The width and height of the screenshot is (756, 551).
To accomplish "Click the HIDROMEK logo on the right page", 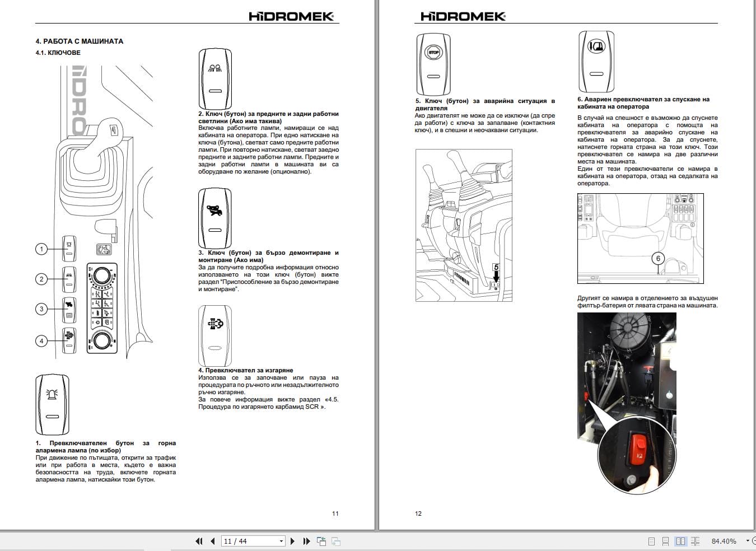I will (463, 16).
